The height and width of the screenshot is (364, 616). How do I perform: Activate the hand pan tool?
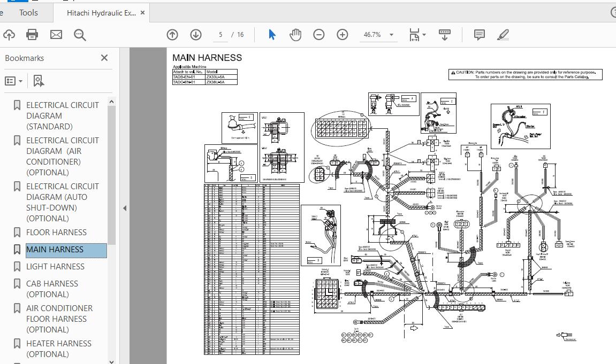(x=295, y=35)
